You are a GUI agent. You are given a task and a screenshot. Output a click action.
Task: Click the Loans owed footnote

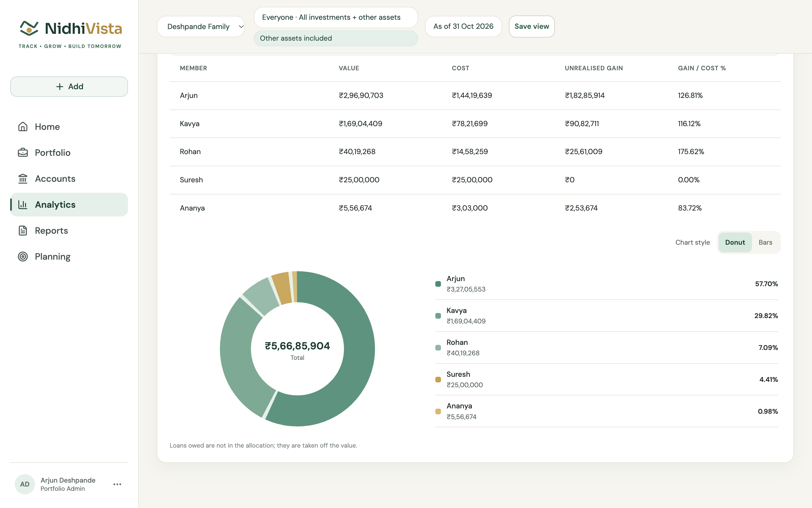coord(263,446)
